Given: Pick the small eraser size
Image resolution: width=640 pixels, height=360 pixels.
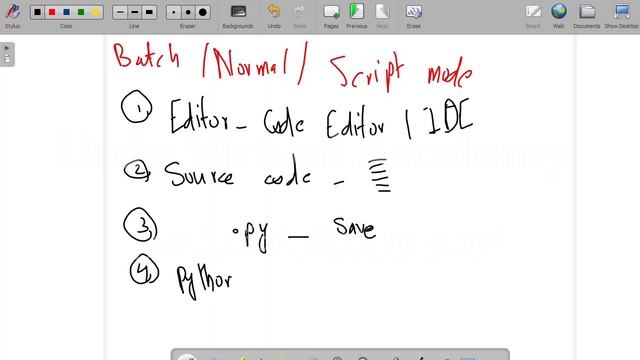Looking at the screenshot, I should click(x=174, y=12).
